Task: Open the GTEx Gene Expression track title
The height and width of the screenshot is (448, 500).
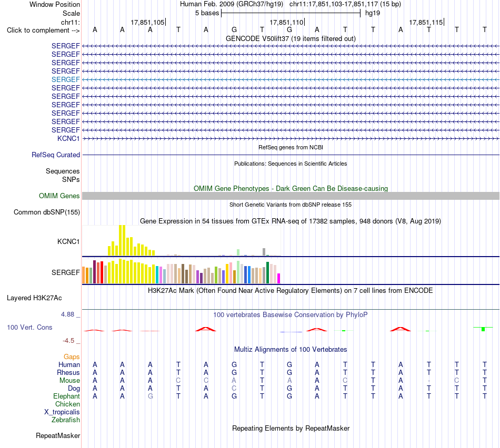Action: 291,221
